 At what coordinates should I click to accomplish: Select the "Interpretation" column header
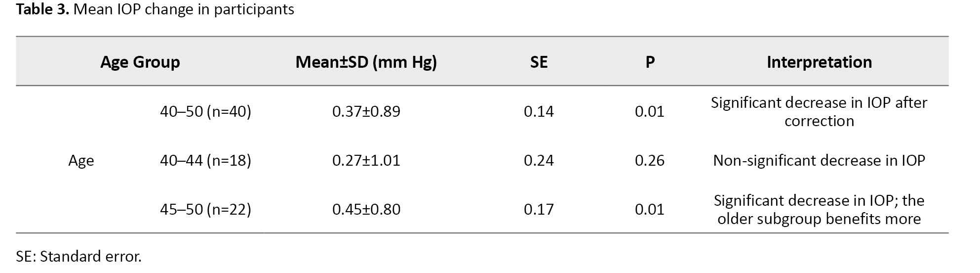pyautogui.click(x=819, y=62)
